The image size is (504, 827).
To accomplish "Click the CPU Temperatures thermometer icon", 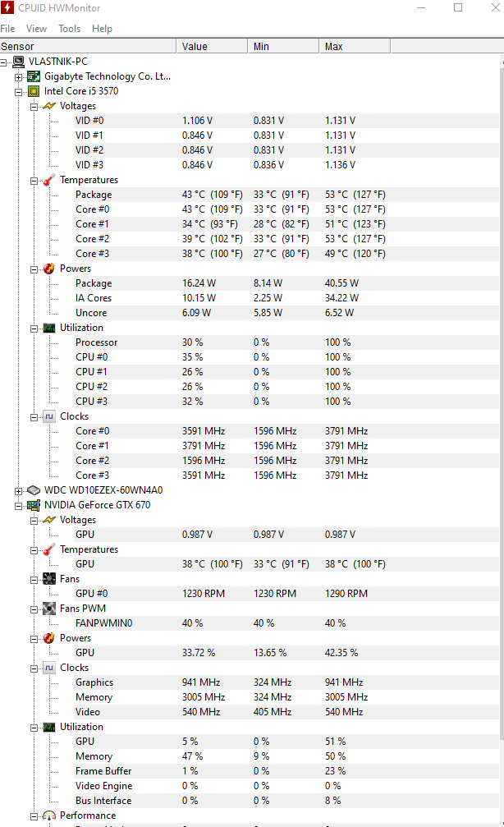I will coord(49,180).
